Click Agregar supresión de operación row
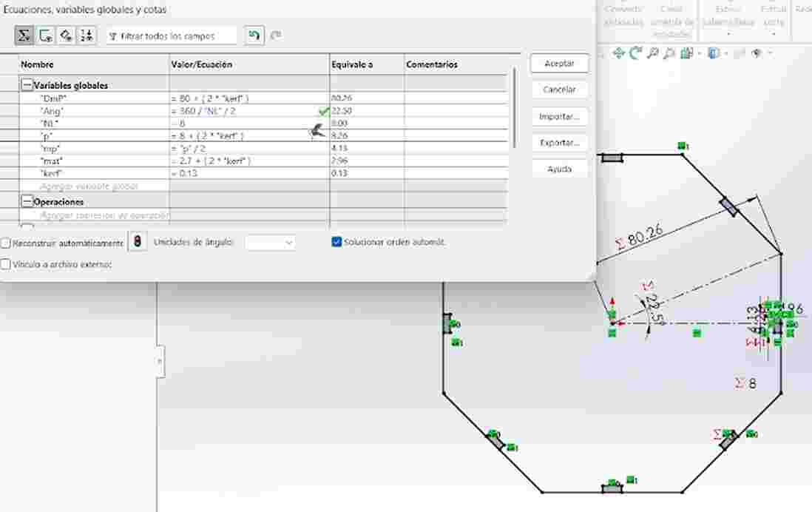812x512 pixels. tap(94, 215)
